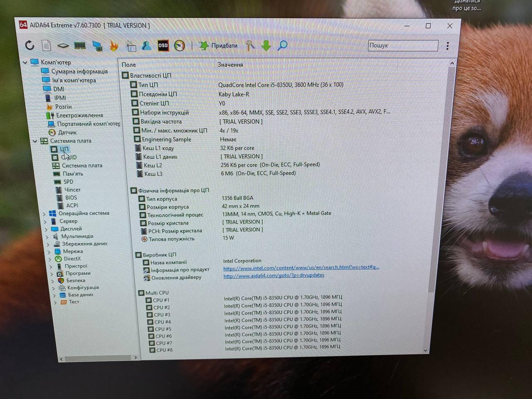
Task: Expand the Збереження даних node
Action: point(48,244)
